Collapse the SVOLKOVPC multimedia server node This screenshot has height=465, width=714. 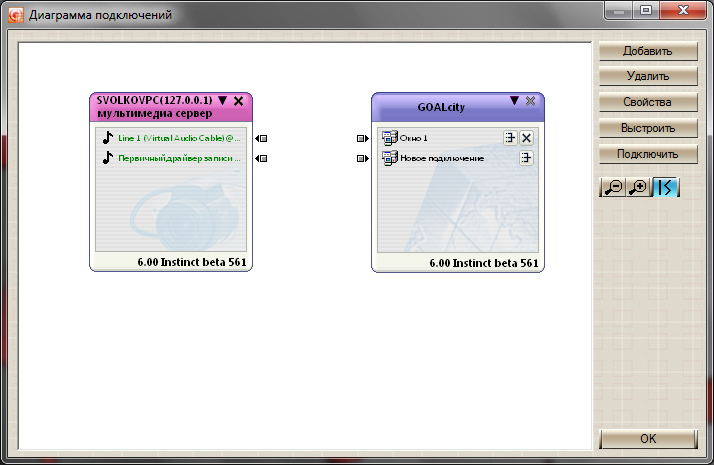[x=222, y=100]
